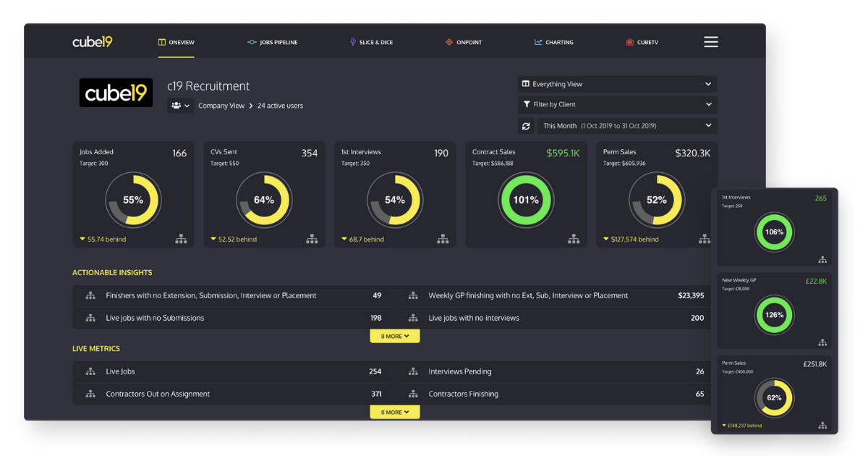Click the drill-down icon on CVs Sent card

click(x=312, y=239)
